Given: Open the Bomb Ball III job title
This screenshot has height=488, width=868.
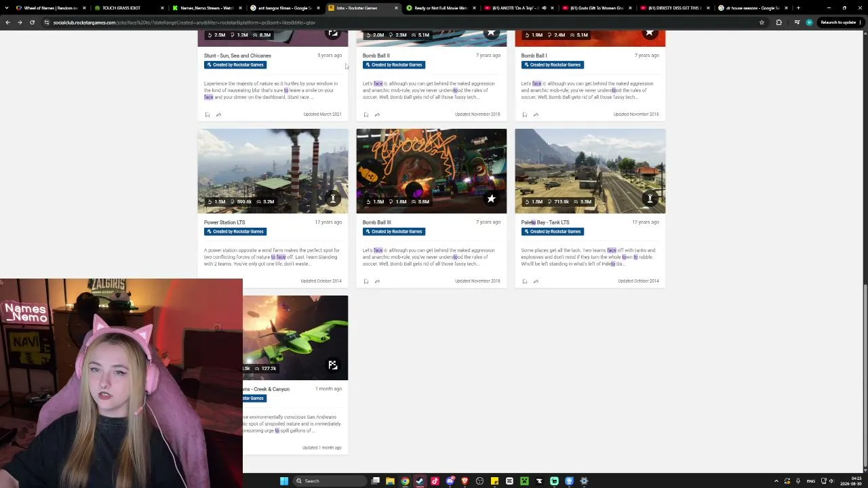Looking at the screenshot, I should (x=376, y=222).
